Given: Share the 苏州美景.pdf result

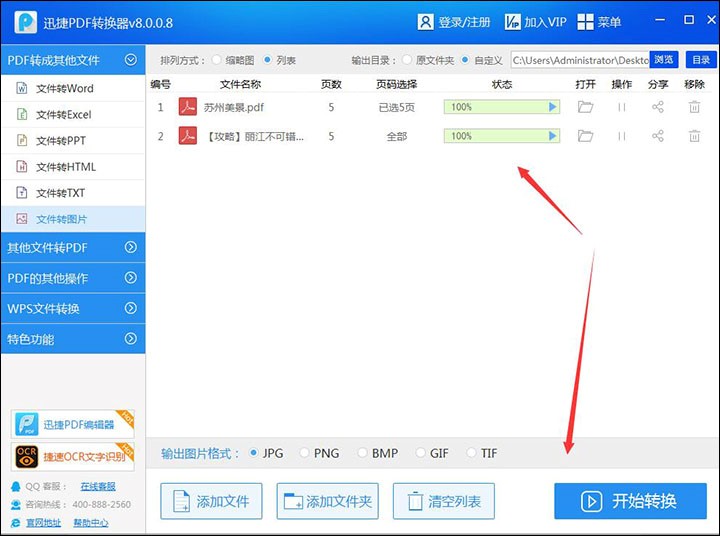Looking at the screenshot, I should [x=658, y=107].
